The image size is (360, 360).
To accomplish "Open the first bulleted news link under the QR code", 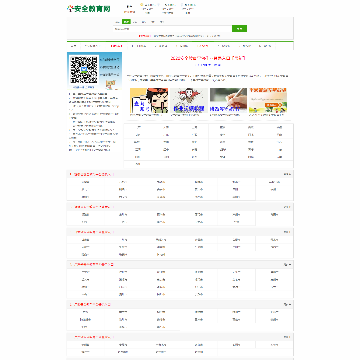I will [x=89, y=94].
